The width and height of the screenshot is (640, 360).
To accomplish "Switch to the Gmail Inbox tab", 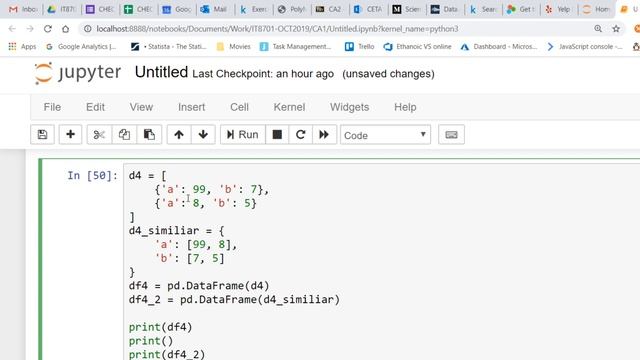I will (23, 9).
